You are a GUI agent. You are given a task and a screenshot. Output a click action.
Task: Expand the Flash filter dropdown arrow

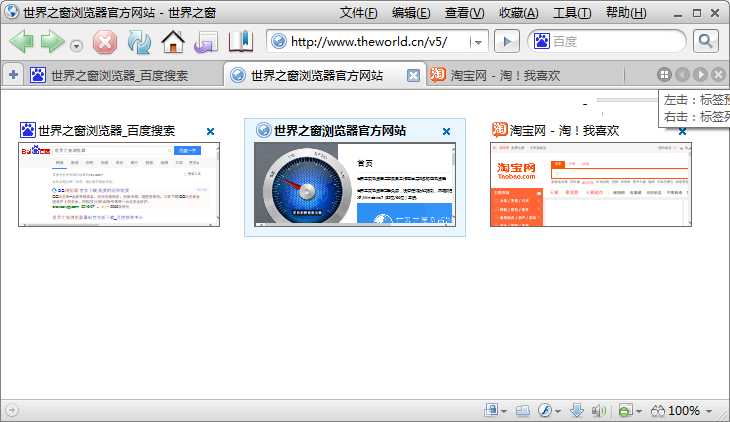tap(558, 411)
